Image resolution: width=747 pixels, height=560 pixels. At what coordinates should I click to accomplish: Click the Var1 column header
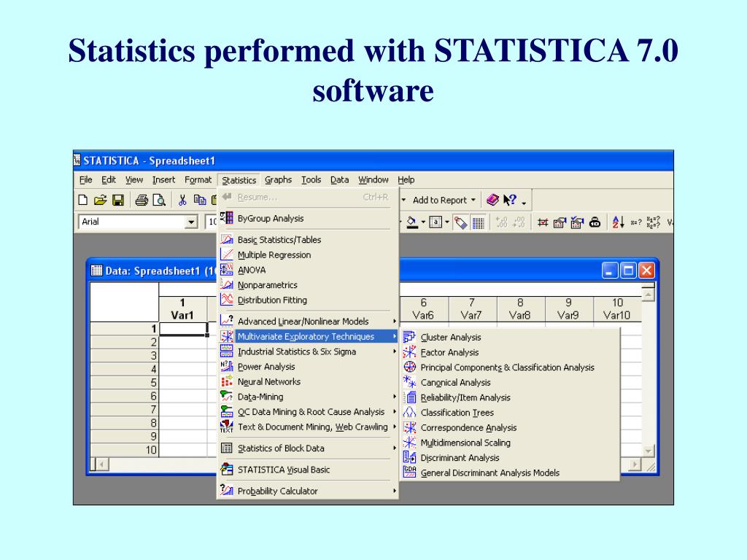182,309
